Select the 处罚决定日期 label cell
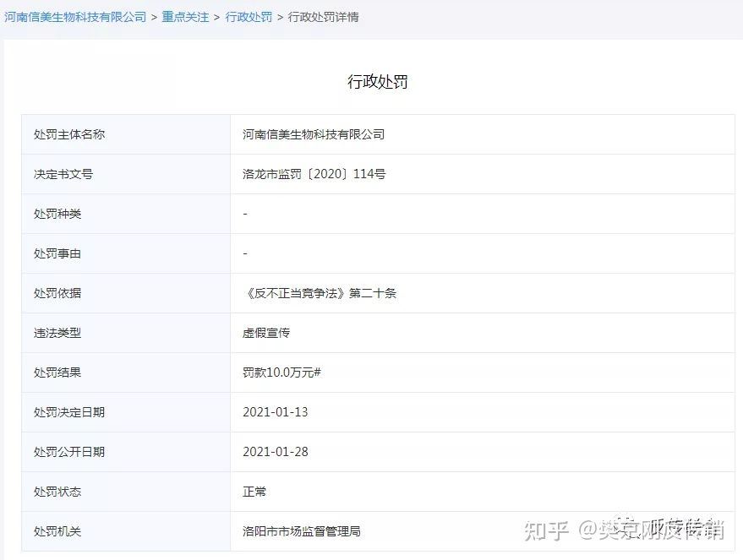Screen dimensions: 743x560 (126, 412)
